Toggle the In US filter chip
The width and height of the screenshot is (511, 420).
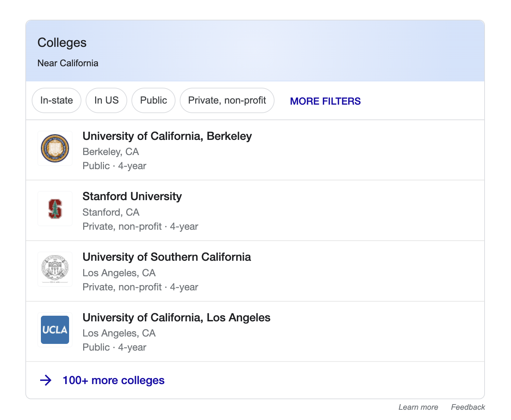pyautogui.click(x=106, y=100)
